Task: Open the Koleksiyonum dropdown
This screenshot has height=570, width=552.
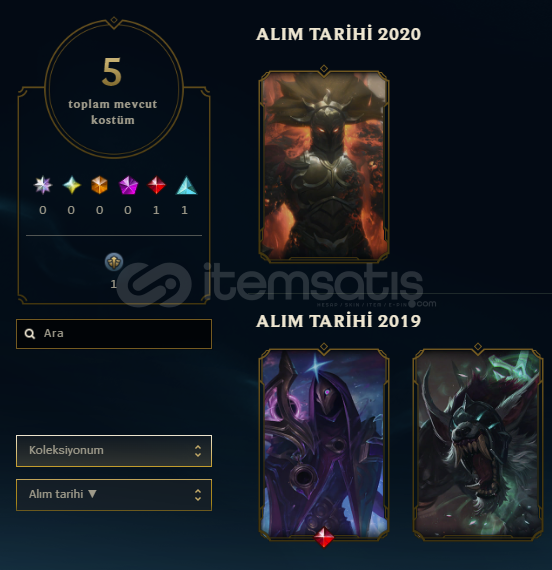Action: 114,451
